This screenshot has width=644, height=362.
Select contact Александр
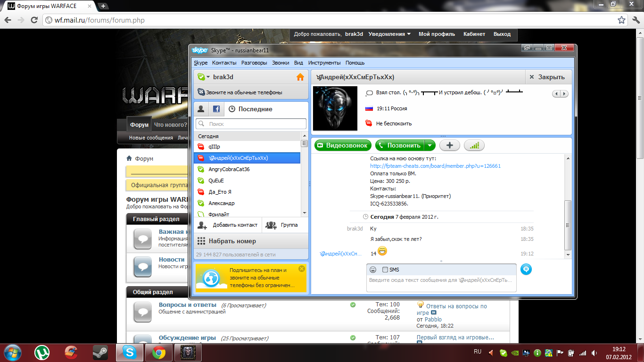(247, 203)
